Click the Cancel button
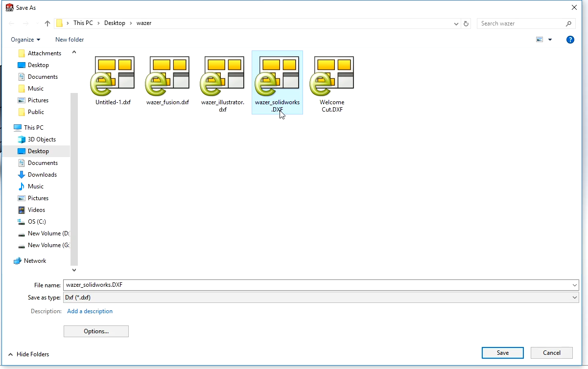 [x=552, y=353]
